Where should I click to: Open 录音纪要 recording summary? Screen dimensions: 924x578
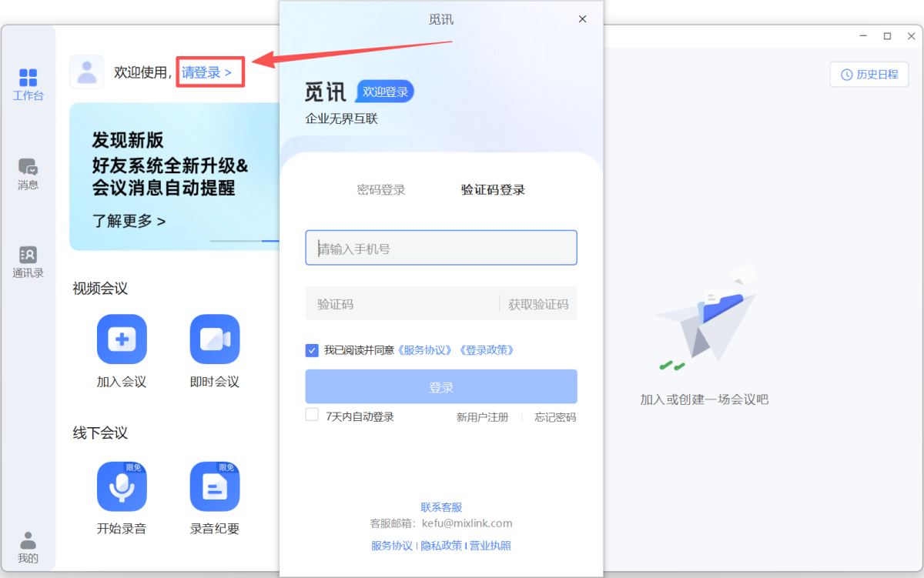tap(214, 486)
